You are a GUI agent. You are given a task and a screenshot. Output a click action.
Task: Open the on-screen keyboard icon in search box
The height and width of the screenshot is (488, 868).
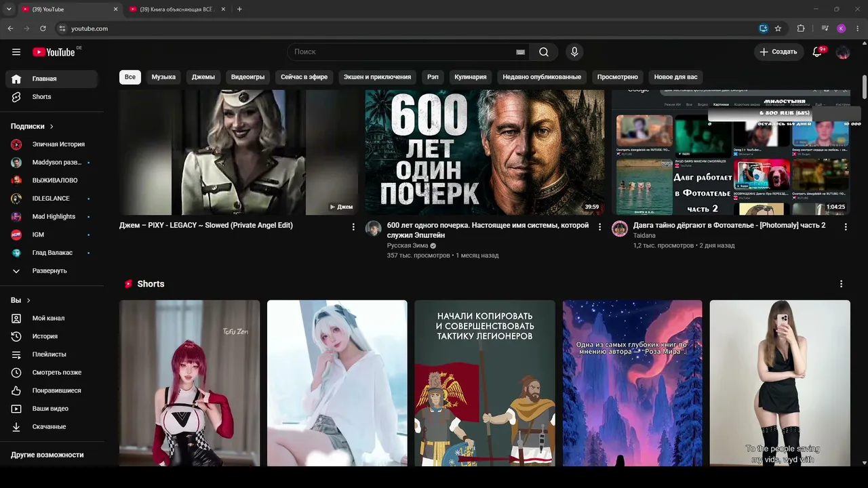tap(520, 52)
